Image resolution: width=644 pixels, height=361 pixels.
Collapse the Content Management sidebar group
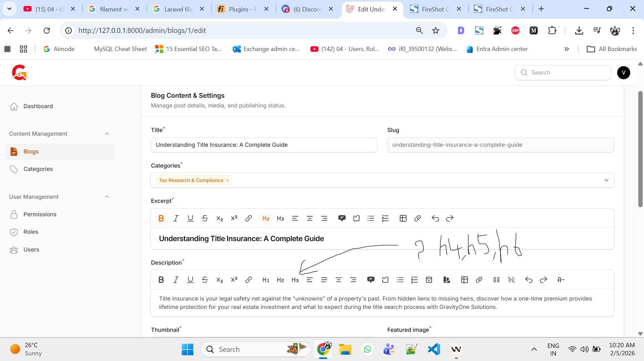(x=107, y=134)
